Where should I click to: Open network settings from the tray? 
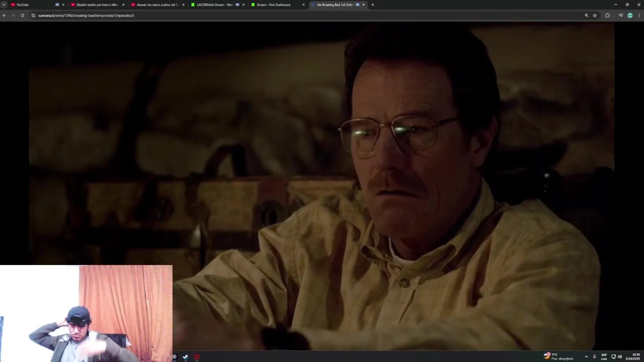click(613, 356)
